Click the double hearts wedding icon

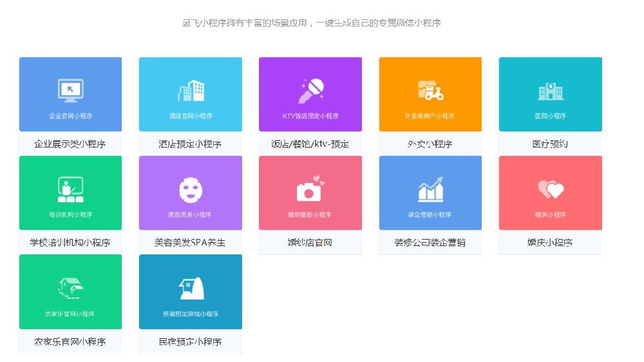pyautogui.click(x=551, y=189)
